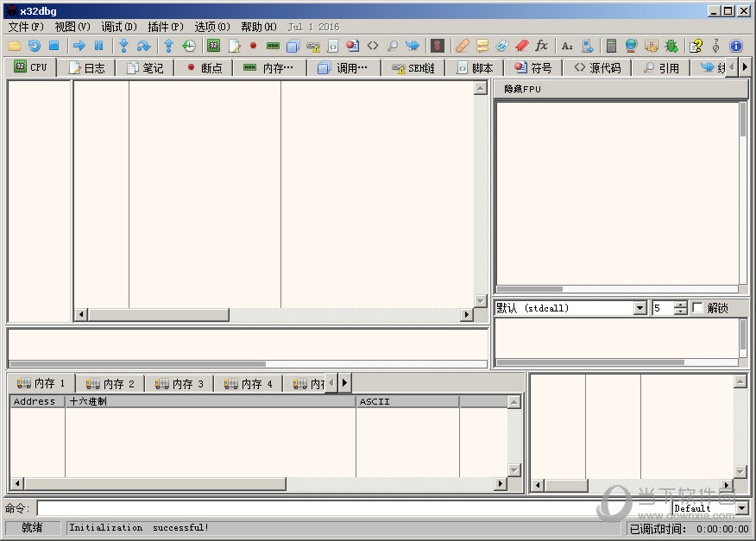Click the Scylla red S toolbar icon
Image resolution: width=756 pixels, height=541 pixels.
(438, 46)
